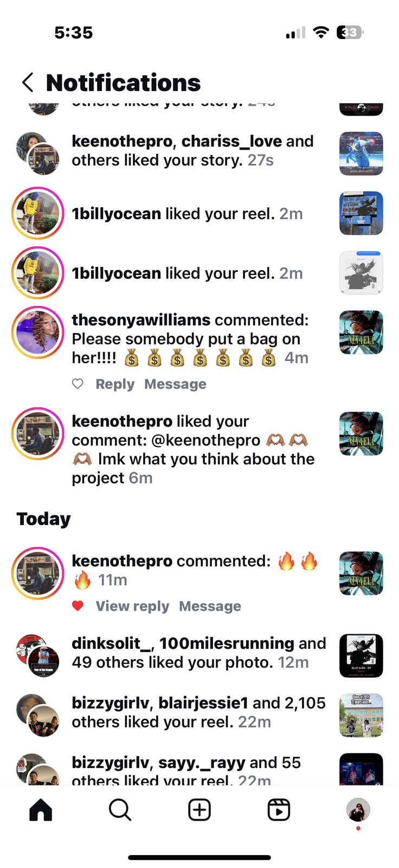
Task: Open thesonyawilliams profile avatar
Action: coord(38,333)
